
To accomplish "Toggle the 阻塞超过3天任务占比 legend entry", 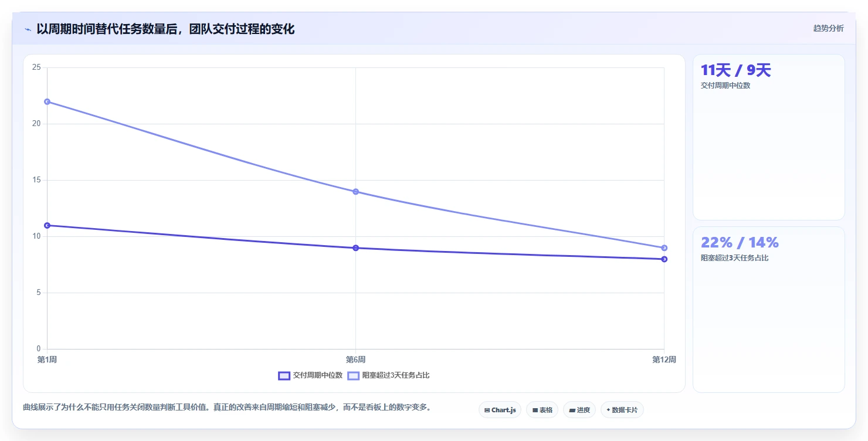I will point(389,375).
